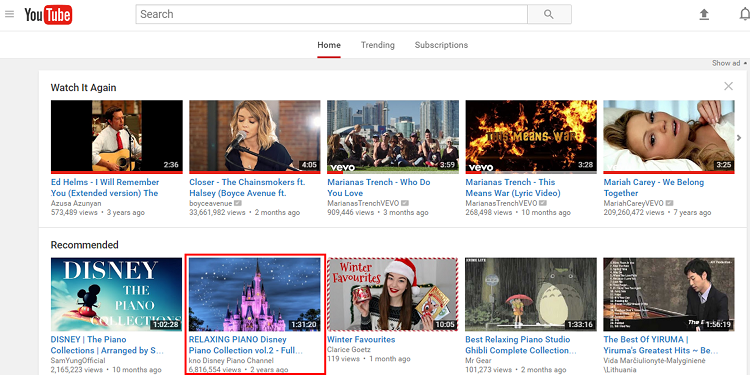Click the magnifier search button

pos(549,14)
